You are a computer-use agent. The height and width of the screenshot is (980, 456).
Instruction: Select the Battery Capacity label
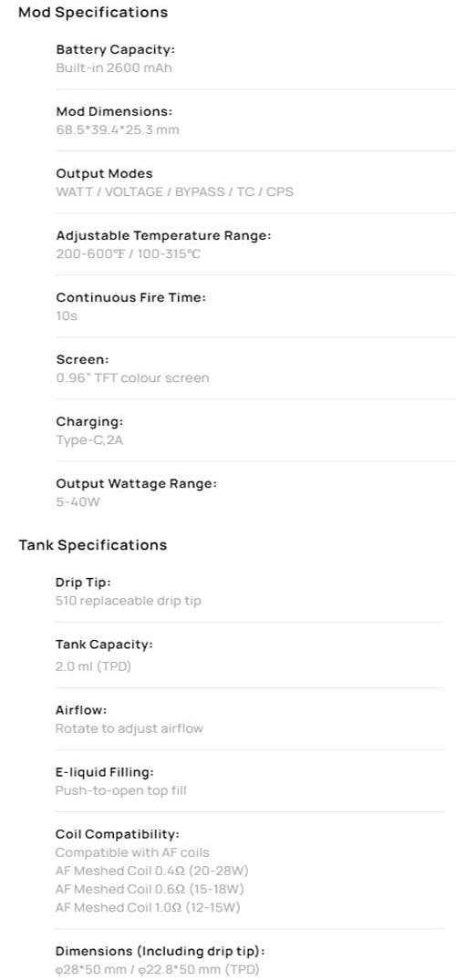[x=116, y=49]
